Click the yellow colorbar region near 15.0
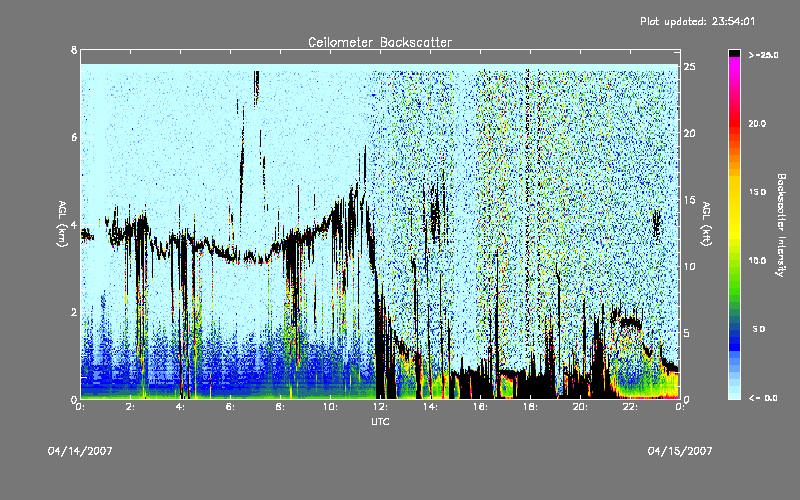Screen dimensions: 800x500 pyautogui.click(x=734, y=192)
